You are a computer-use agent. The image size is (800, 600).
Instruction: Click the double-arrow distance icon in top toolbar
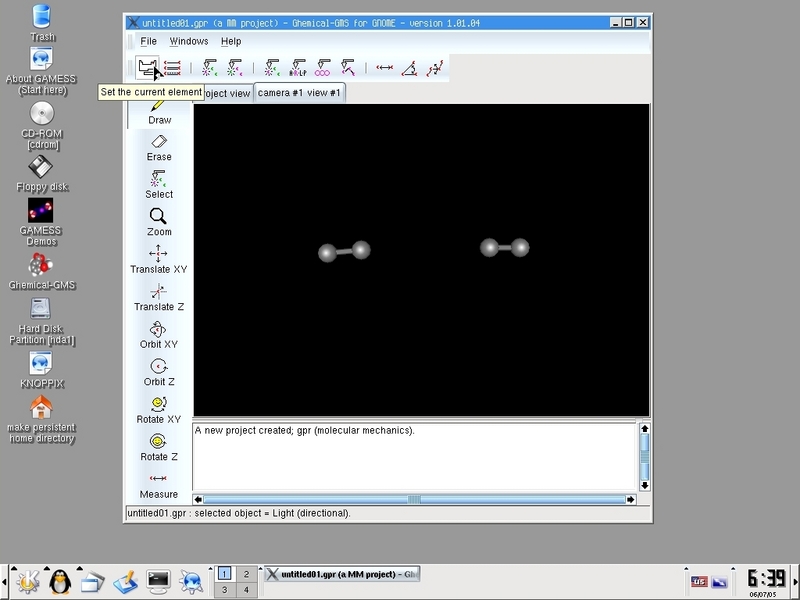(384, 68)
